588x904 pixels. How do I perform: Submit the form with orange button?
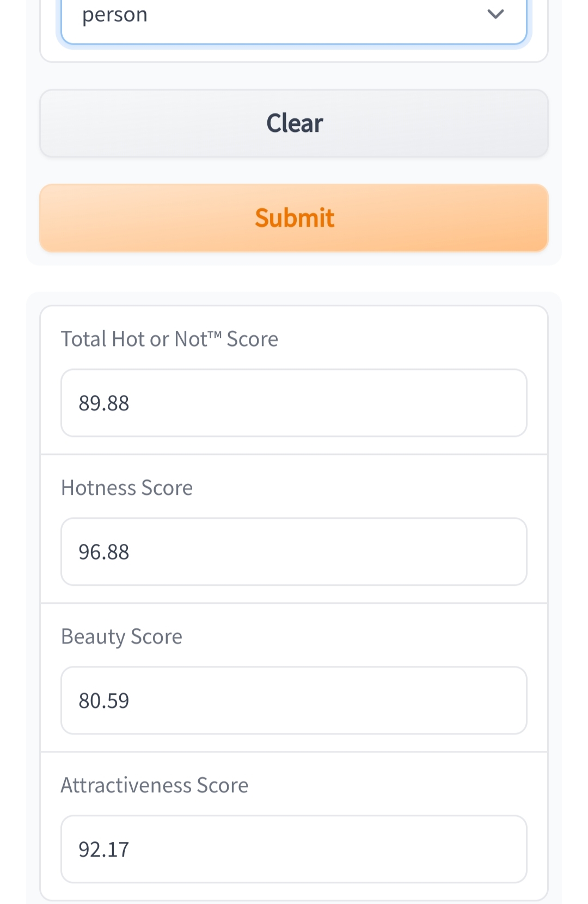[294, 218]
